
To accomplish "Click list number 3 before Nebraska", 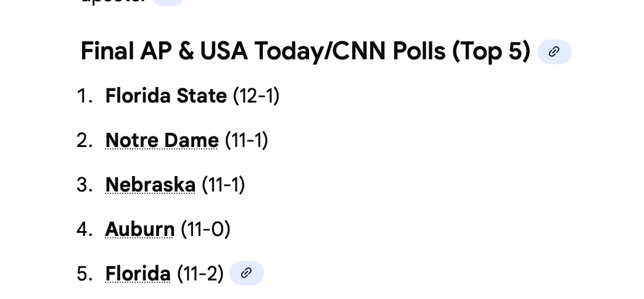I will tap(84, 185).
